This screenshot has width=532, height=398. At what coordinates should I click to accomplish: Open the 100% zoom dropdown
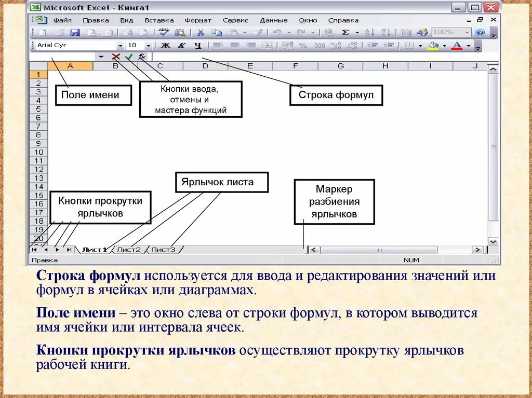[467, 33]
